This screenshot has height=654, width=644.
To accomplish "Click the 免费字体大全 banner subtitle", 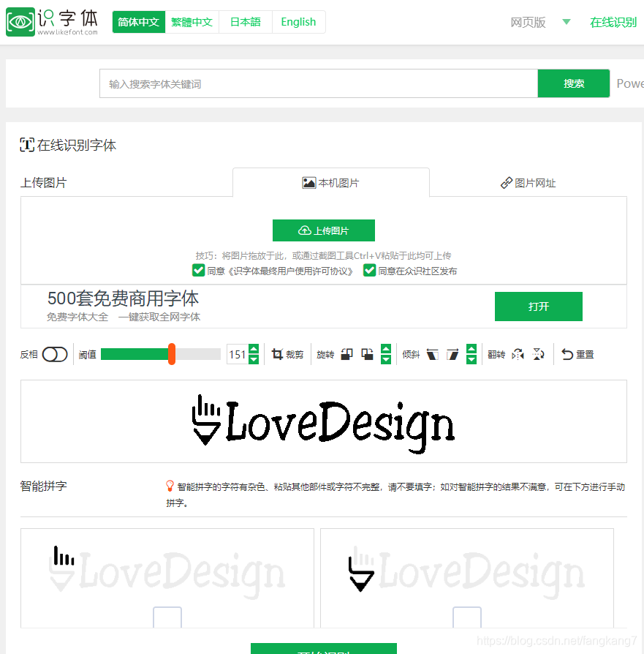I will [x=77, y=317].
